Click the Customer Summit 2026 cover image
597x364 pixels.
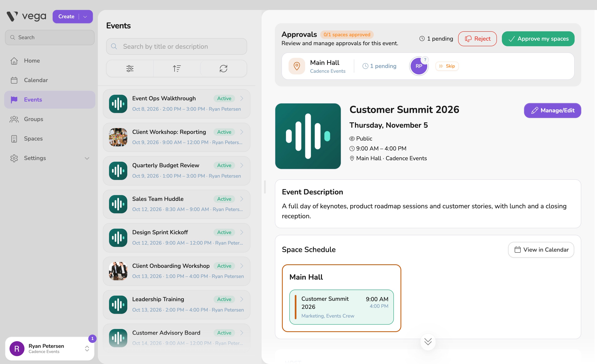(x=308, y=136)
